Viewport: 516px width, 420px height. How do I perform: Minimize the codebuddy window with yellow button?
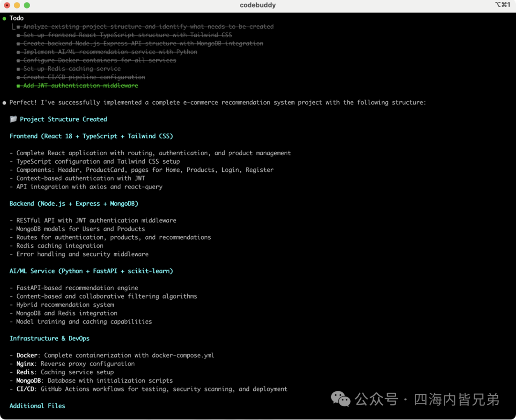17,5
